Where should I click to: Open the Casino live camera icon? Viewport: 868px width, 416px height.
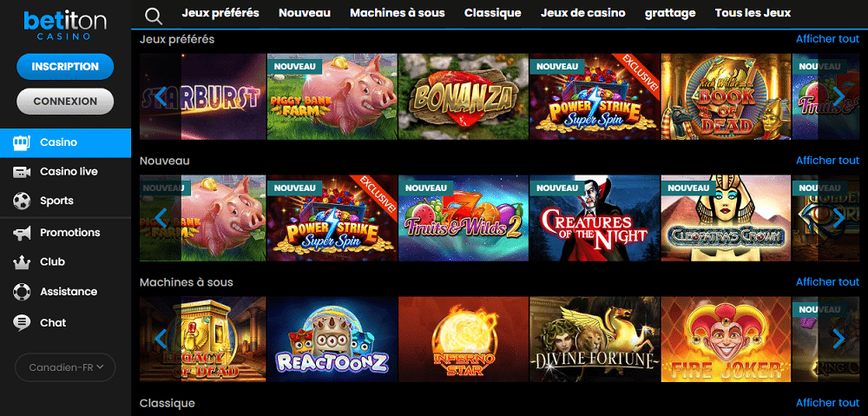tap(22, 172)
